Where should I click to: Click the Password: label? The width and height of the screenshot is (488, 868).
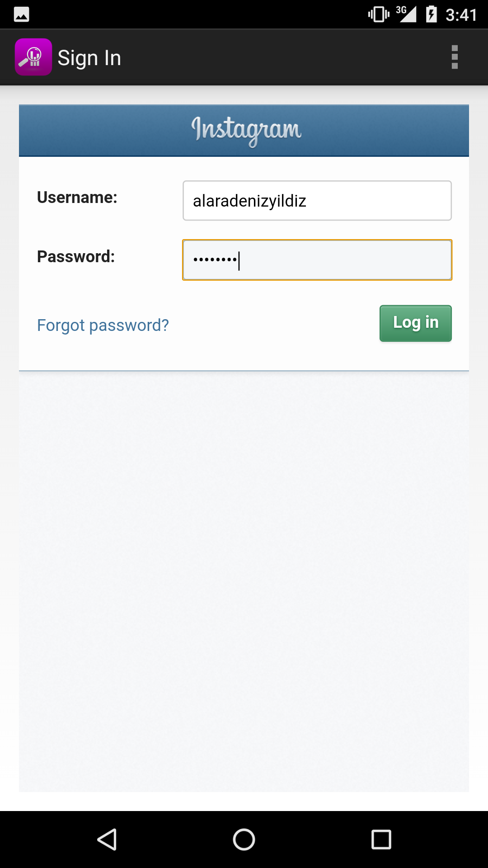tap(76, 257)
